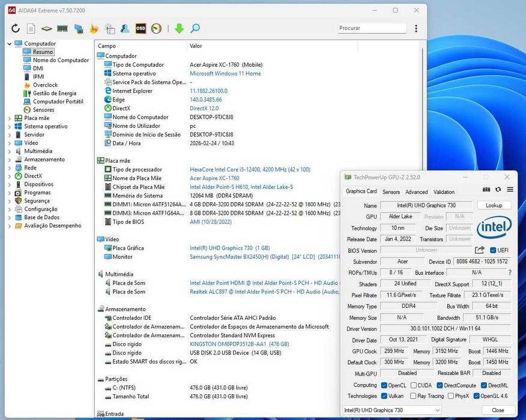This screenshot has height=420, width=526.
Task: Click the memory module toolbar icon
Action: [62, 28]
